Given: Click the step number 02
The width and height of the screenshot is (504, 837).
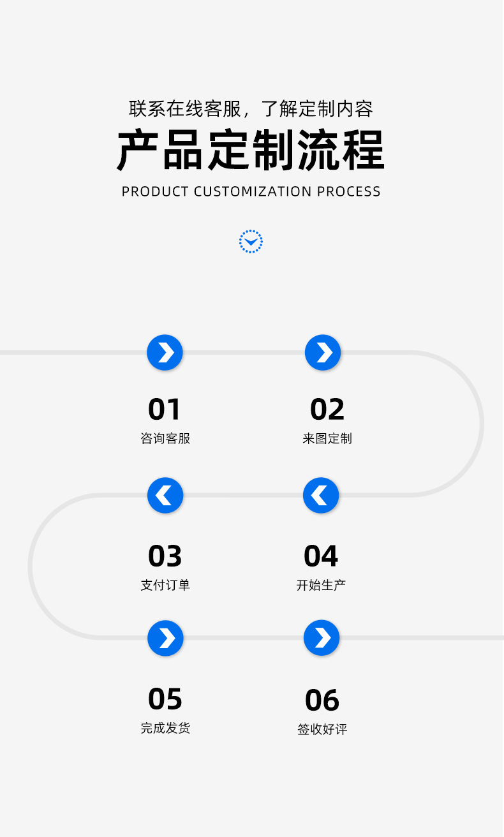Looking at the screenshot, I should (327, 410).
